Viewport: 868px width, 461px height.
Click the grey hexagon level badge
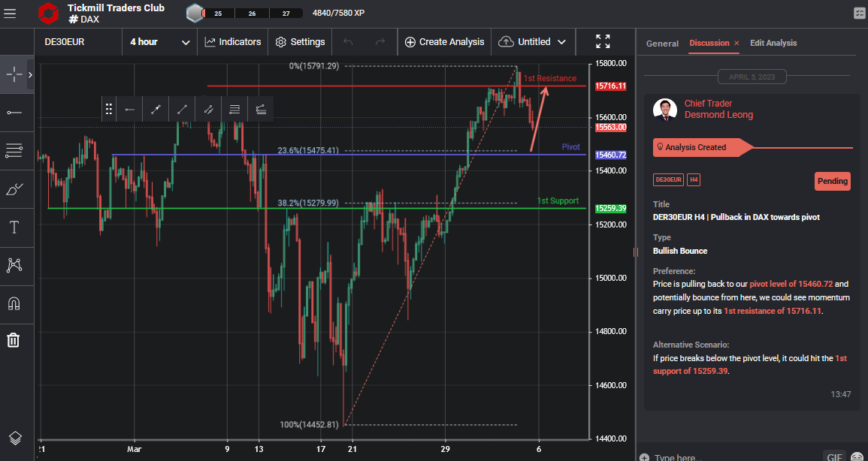point(195,14)
